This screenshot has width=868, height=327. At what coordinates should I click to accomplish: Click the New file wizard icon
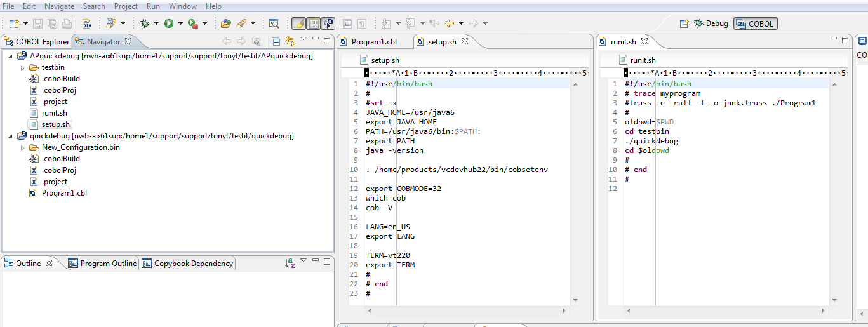14,23
